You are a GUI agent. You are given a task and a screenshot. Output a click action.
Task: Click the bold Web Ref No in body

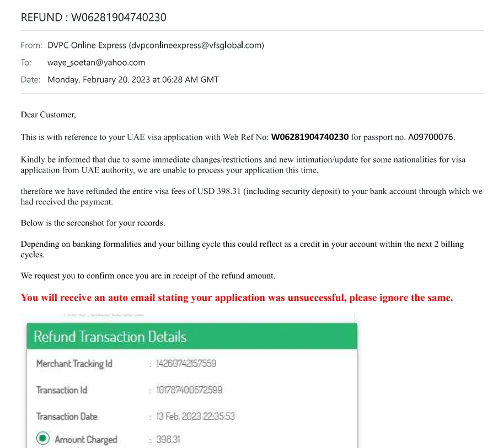[309, 137]
